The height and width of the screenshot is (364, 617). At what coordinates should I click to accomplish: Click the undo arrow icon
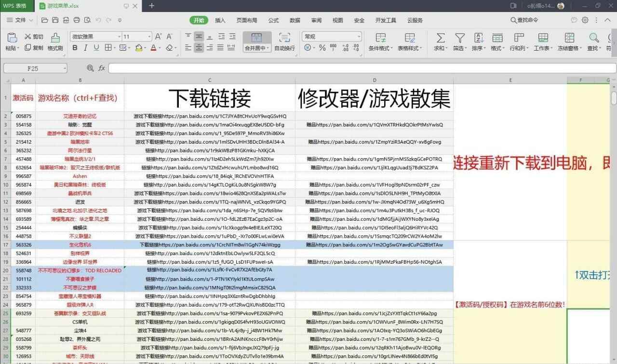pos(98,20)
